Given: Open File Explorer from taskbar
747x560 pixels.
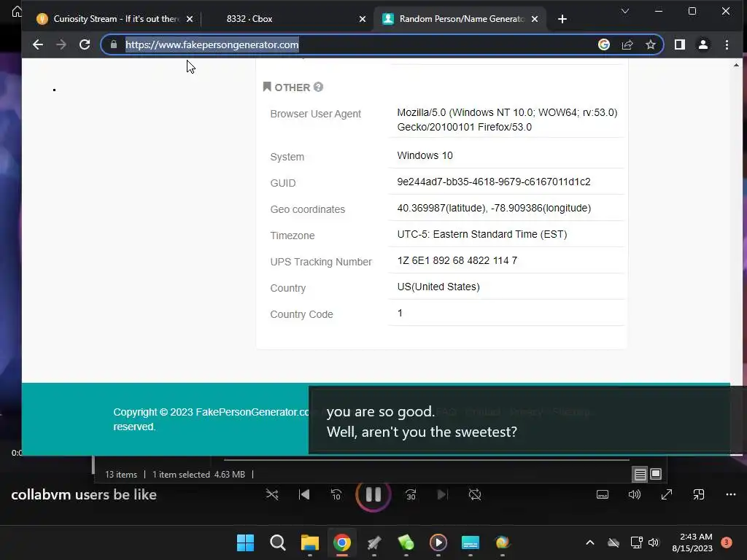Looking at the screenshot, I should [x=309, y=542].
